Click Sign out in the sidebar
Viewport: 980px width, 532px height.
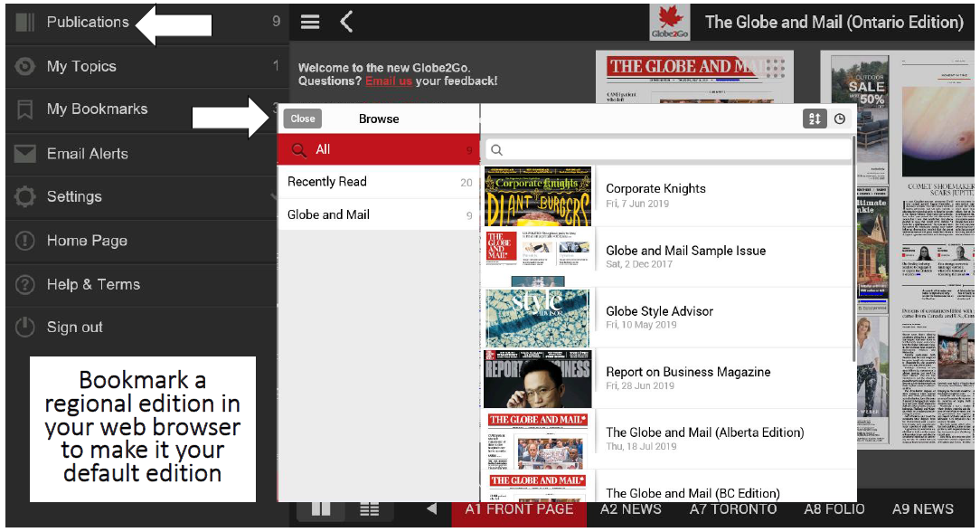(x=74, y=328)
